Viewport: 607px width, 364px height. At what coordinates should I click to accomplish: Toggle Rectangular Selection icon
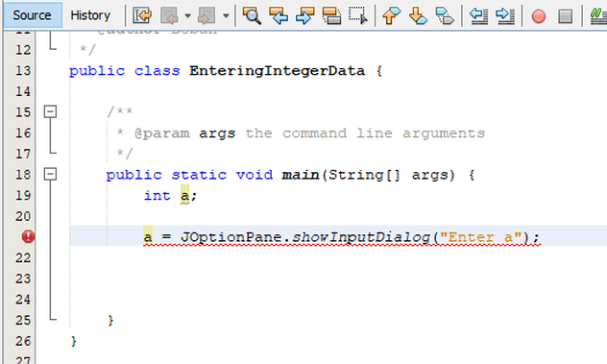coord(358,16)
